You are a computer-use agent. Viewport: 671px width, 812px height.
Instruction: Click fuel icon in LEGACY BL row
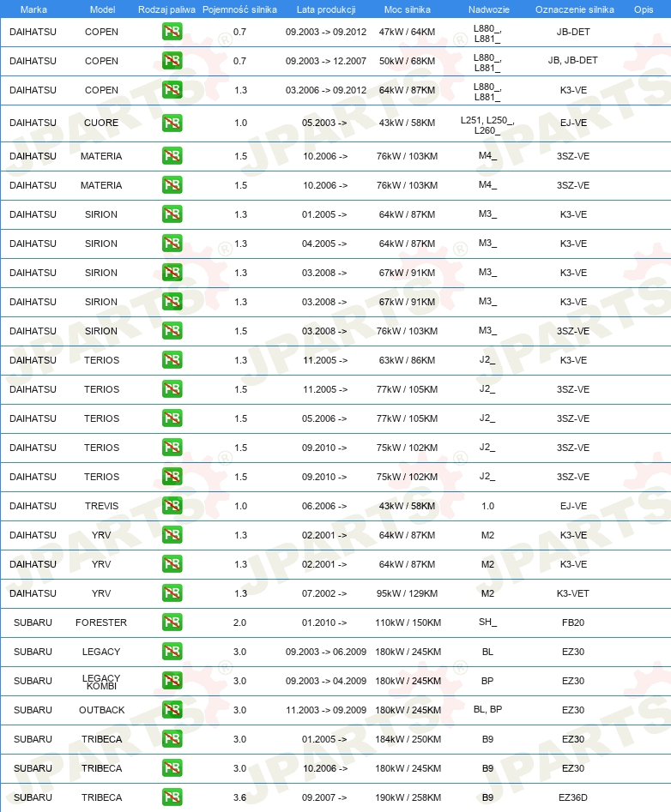172,651
